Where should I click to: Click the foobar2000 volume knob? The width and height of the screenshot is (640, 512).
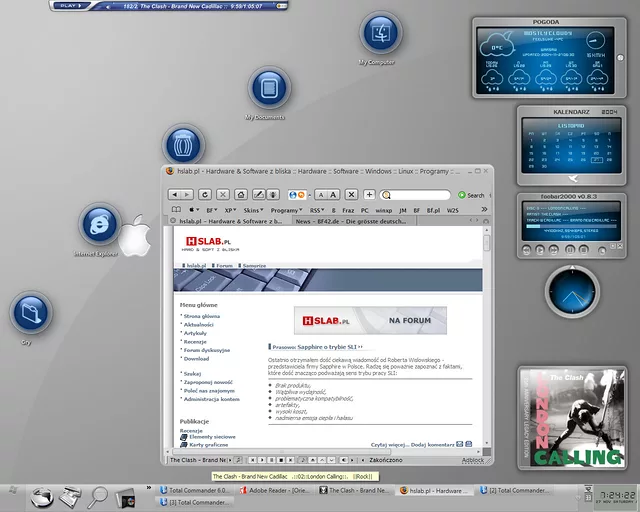coord(602,250)
